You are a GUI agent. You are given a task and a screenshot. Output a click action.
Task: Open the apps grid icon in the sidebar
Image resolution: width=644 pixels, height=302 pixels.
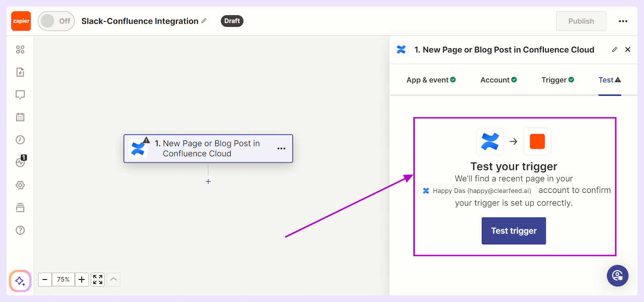click(20, 50)
